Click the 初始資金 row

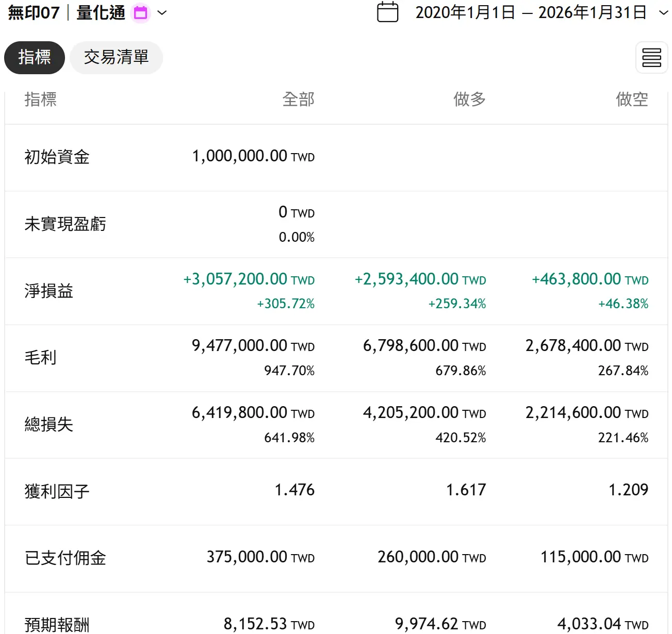click(x=57, y=157)
